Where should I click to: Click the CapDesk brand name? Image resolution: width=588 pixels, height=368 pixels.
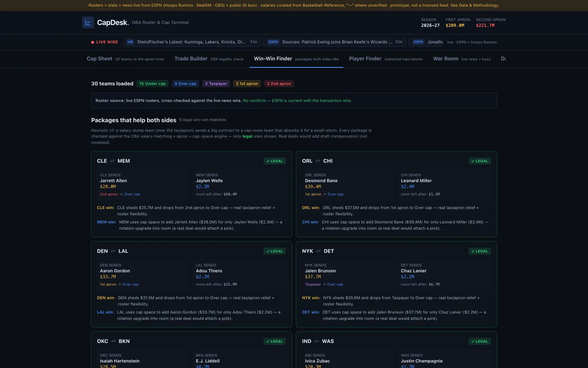(113, 22)
